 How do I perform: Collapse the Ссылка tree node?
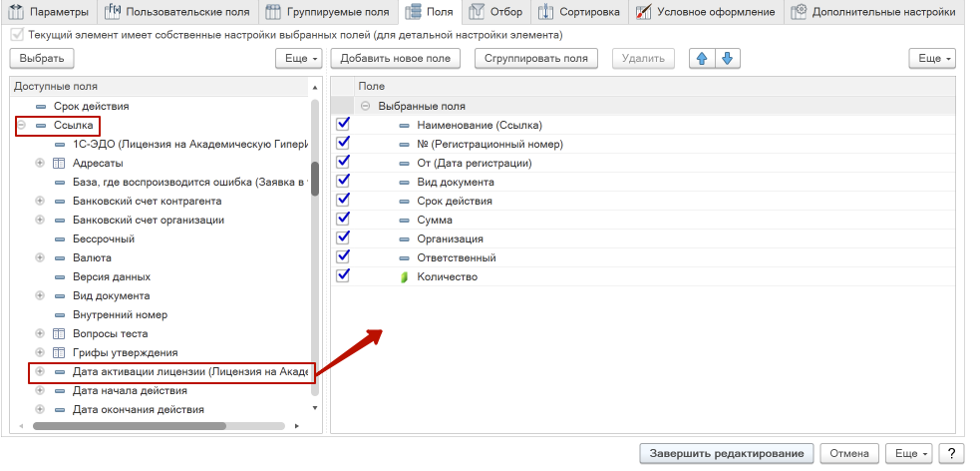pyautogui.click(x=21, y=126)
